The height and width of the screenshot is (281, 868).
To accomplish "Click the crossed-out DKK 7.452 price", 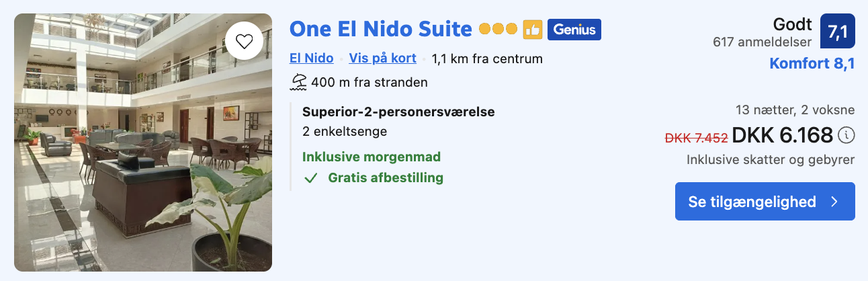I will pyautogui.click(x=696, y=138).
